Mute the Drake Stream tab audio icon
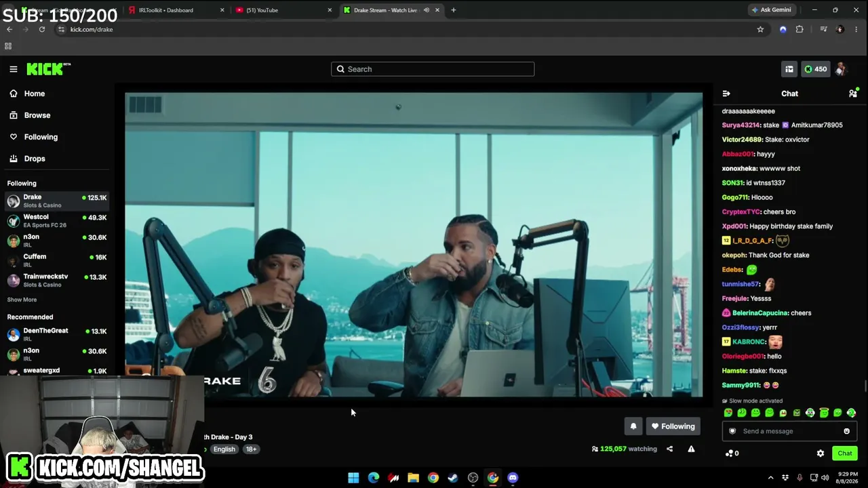Screen dimensions: 868x488 tap(427, 10)
